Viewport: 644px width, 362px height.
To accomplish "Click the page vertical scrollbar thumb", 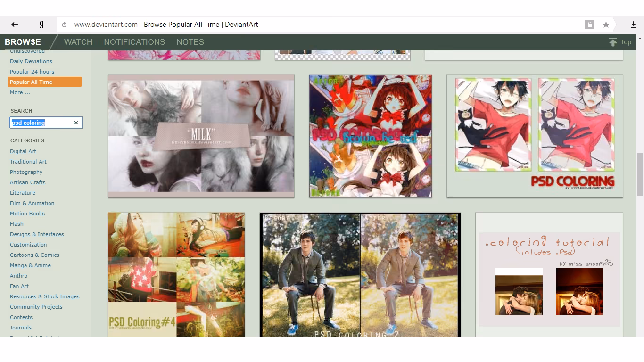I will pos(640,174).
